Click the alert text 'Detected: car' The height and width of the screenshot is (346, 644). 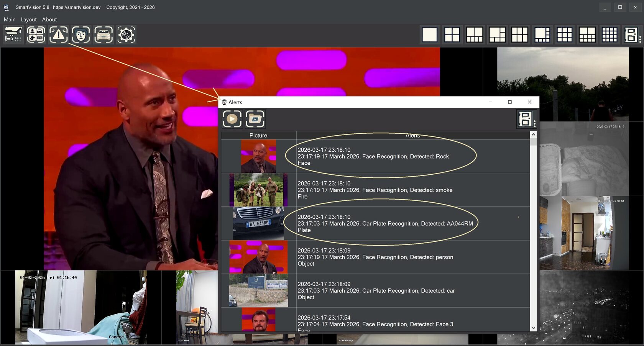[x=438, y=291]
